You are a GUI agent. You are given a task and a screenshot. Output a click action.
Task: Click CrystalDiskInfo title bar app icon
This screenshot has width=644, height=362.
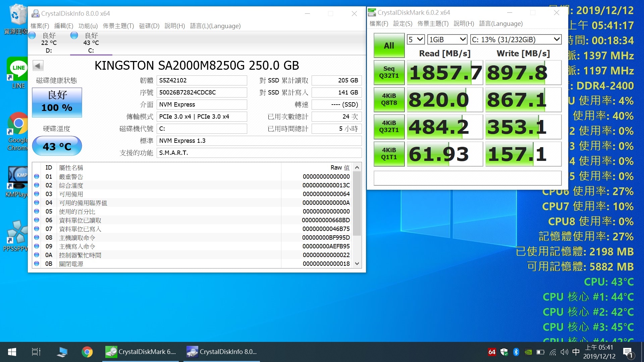[x=35, y=13]
